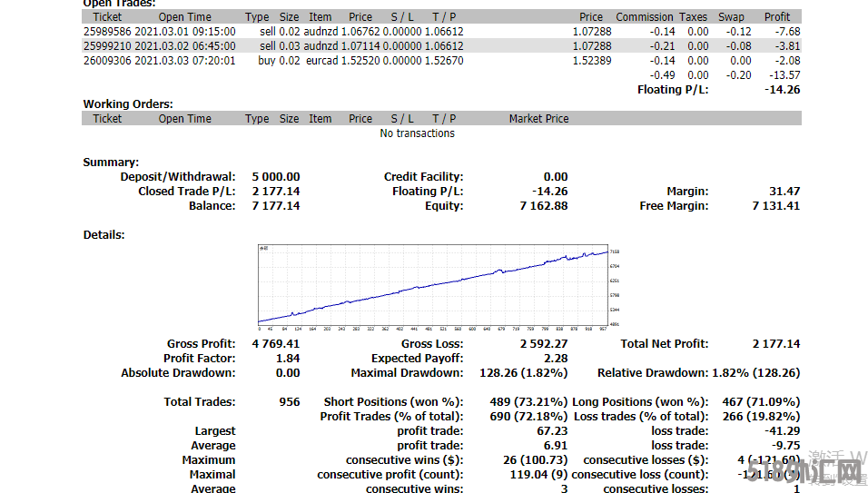Click the No transactions text

tap(417, 133)
